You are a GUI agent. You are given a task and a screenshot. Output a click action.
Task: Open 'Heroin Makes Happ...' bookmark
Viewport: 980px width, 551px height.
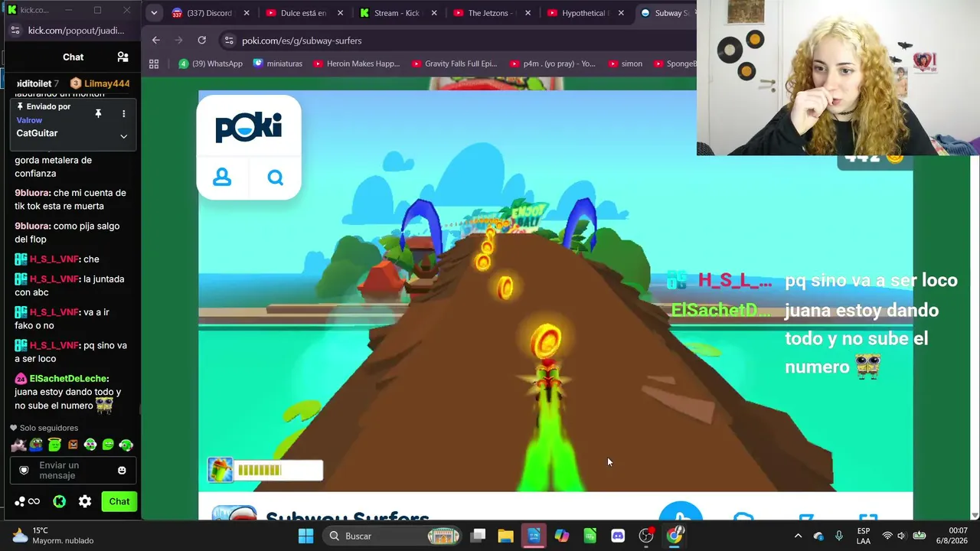coord(356,64)
